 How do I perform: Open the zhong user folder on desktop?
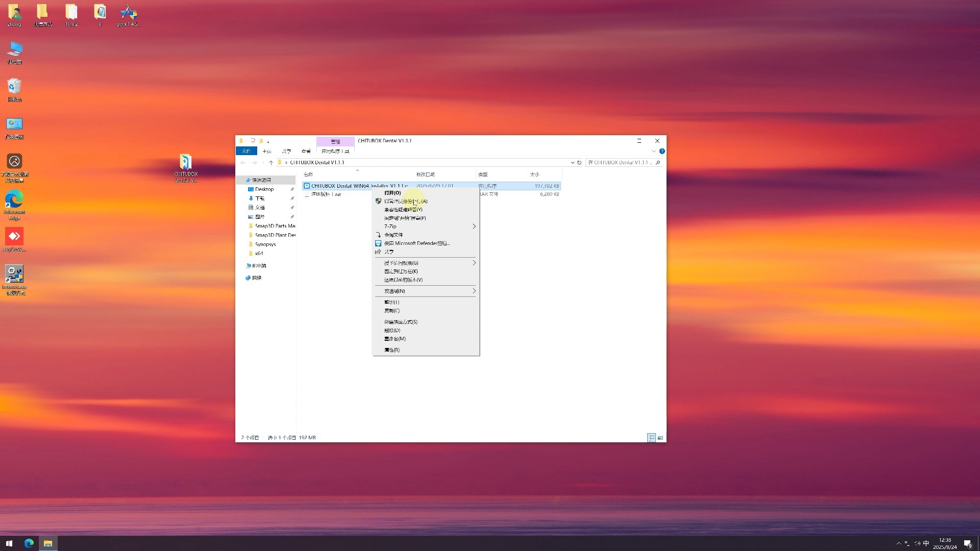(x=14, y=15)
